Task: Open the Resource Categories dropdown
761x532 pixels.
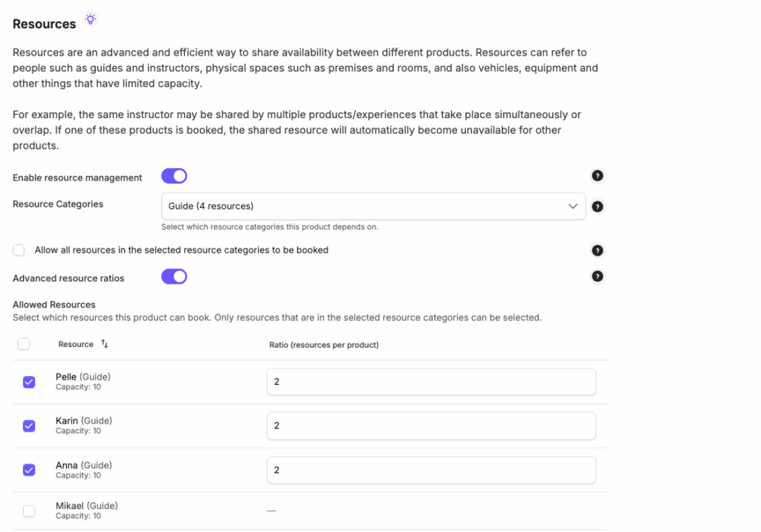Action: point(372,206)
